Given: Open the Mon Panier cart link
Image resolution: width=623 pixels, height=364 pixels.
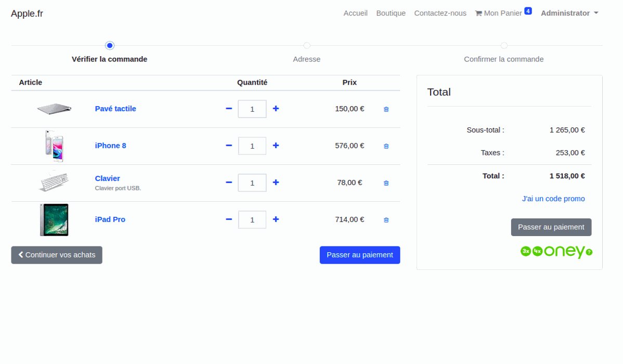Looking at the screenshot, I should pos(498,13).
